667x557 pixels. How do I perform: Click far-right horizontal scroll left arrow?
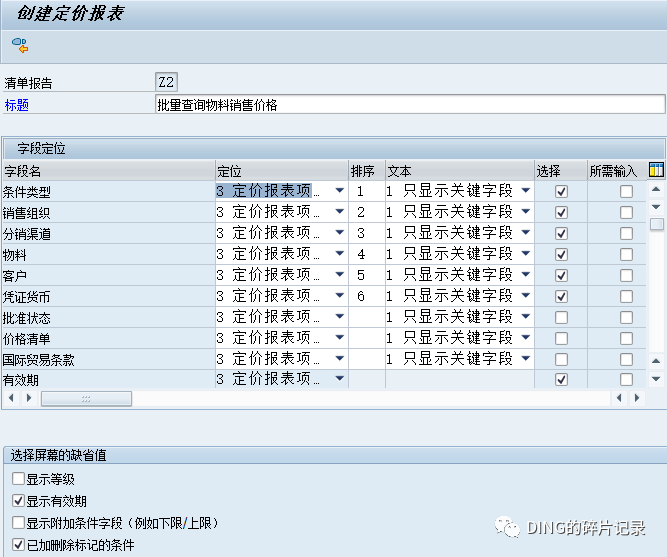[x=619, y=398]
